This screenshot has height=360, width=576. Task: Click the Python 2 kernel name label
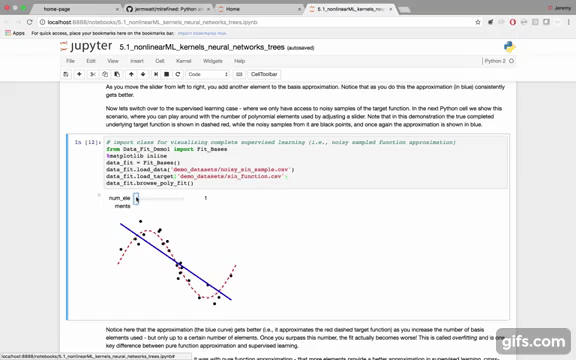click(x=495, y=61)
